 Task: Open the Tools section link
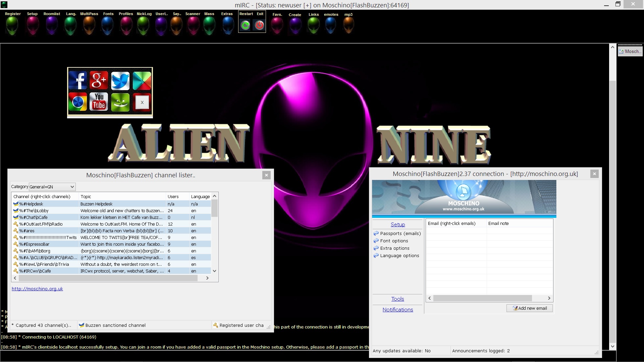point(397,299)
